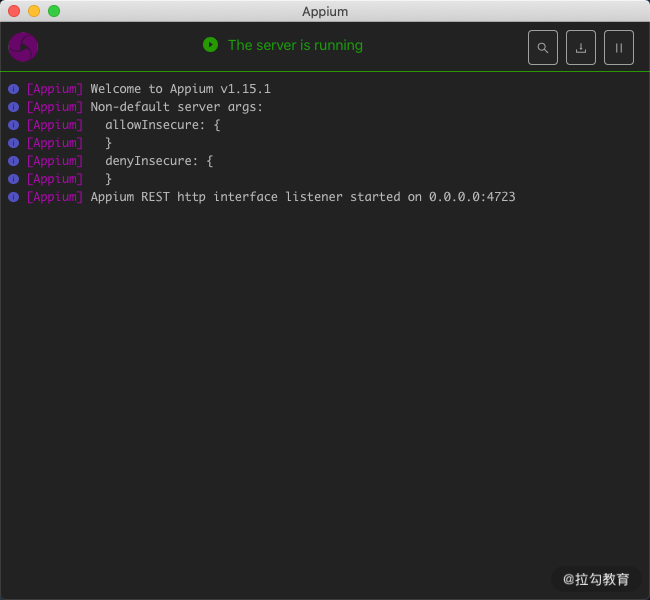Select the 'denyInsecure: {' log line
Viewport: 650px width, 600px height.
(x=159, y=161)
